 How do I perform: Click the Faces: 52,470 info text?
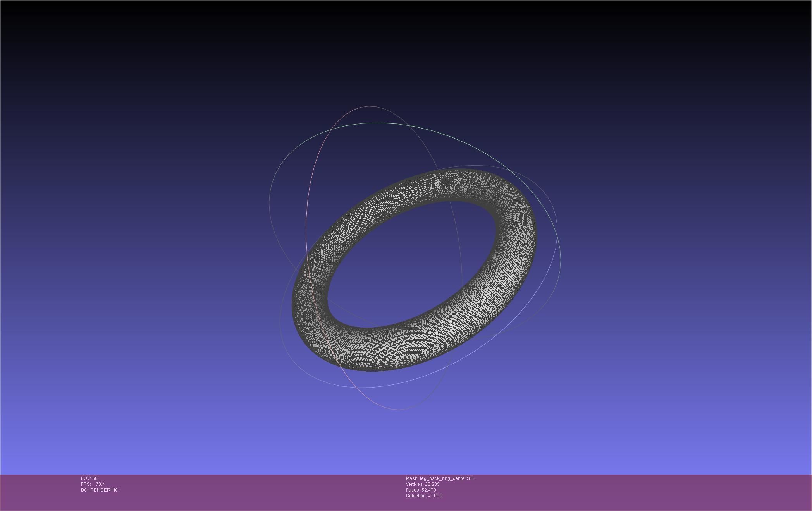[421, 490]
